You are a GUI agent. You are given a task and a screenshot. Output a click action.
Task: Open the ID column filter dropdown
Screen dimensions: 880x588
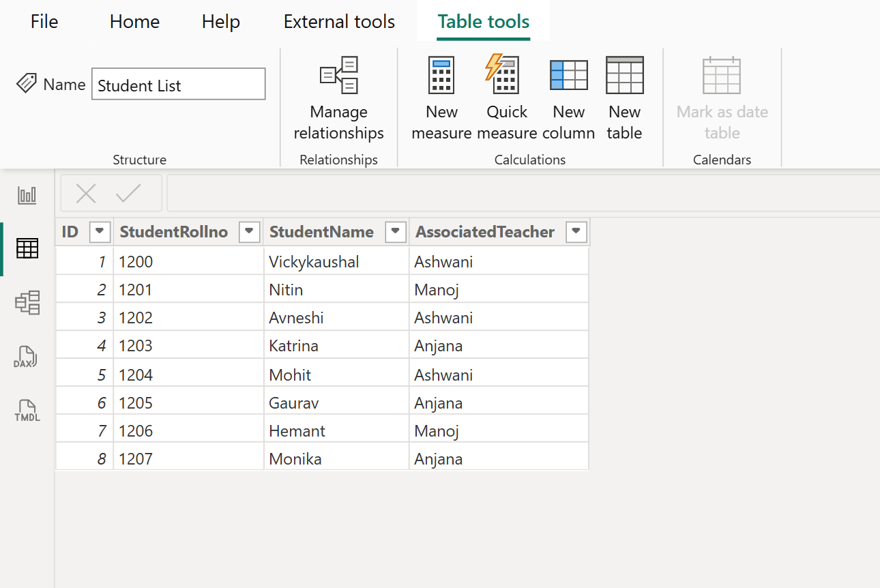[100, 232]
